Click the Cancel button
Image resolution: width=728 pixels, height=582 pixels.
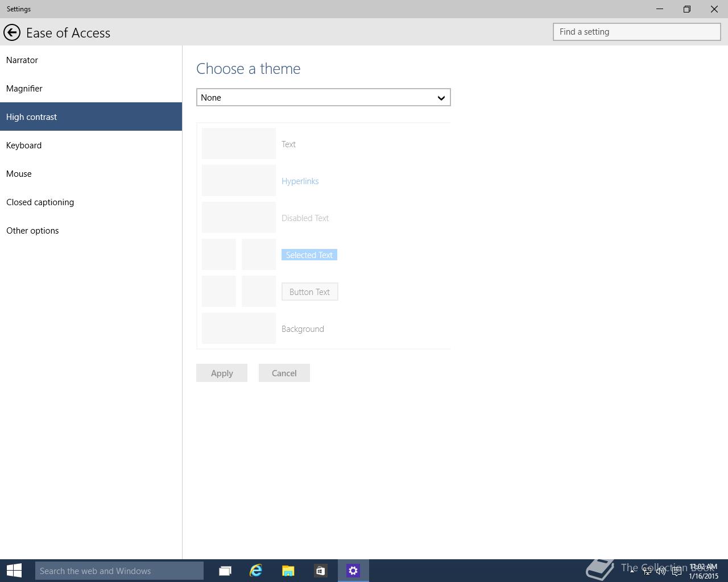(284, 373)
